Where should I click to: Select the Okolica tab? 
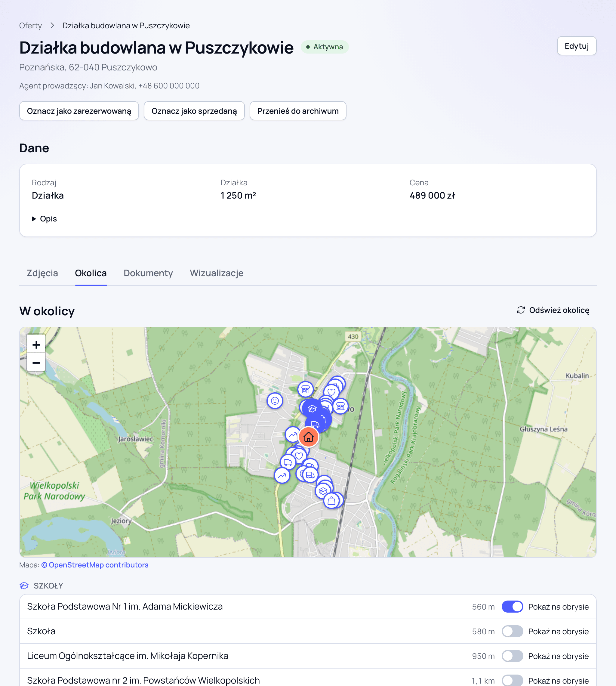[91, 273]
